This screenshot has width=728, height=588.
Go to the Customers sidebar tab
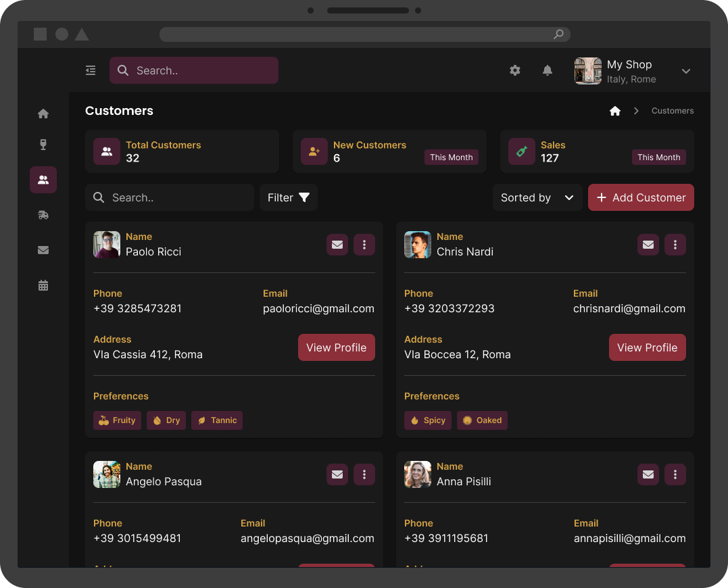click(43, 180)
